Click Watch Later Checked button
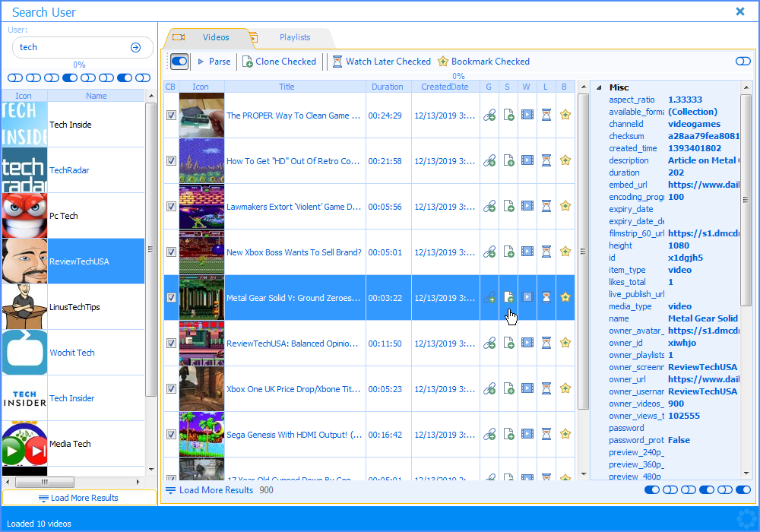Screen dimensions: 760x532 coord(382,62)
